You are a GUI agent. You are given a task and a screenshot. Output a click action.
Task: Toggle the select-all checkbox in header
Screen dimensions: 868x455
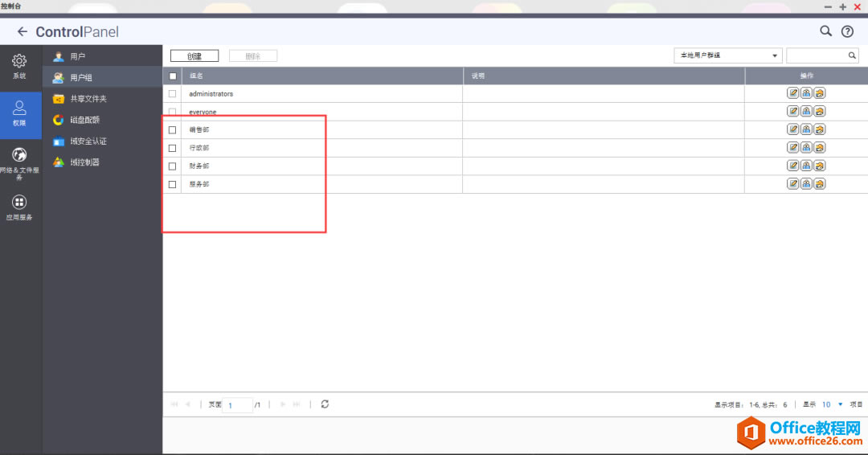coord(173,76)
